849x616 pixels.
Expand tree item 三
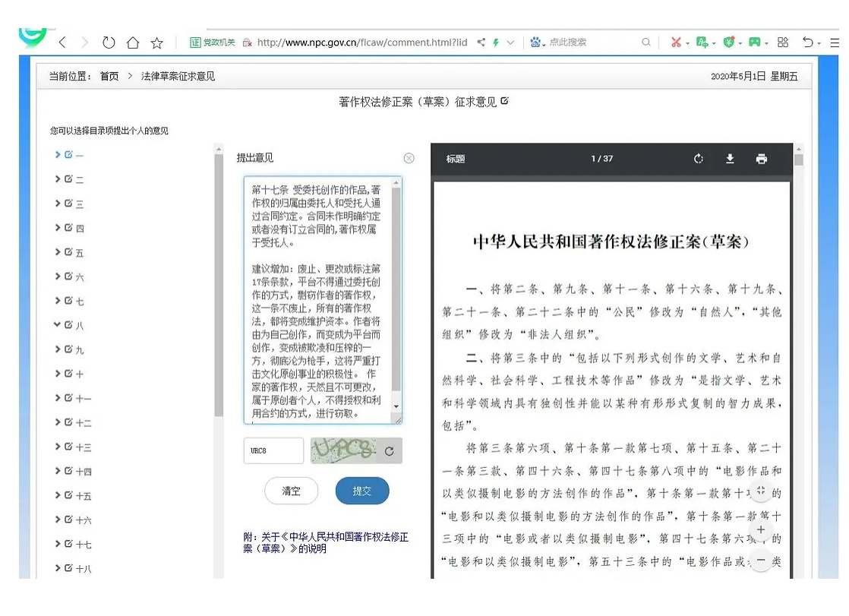point(58,203)
